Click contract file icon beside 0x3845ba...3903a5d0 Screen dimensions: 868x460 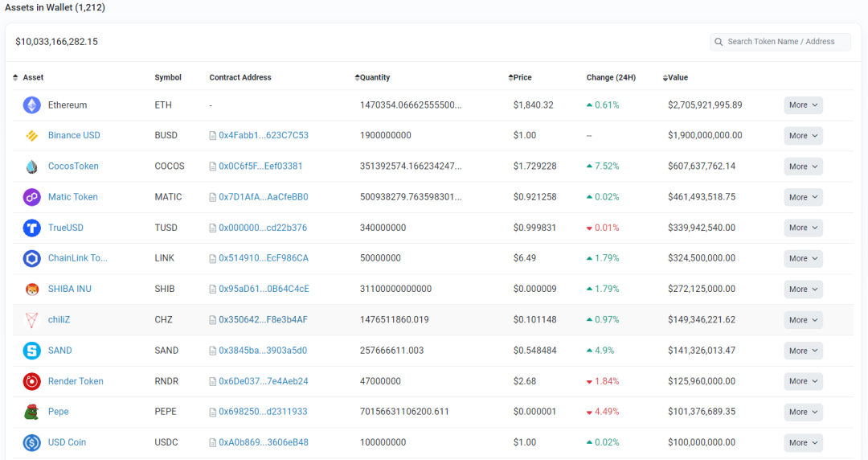click(212, 351)
